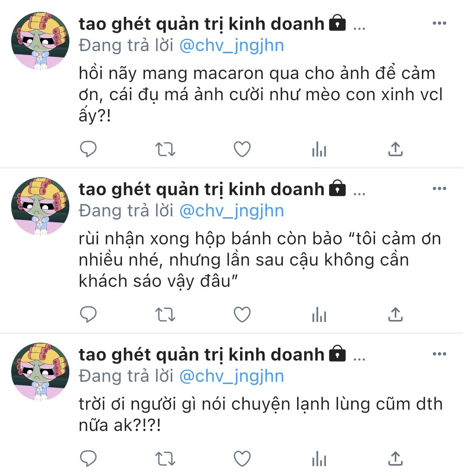This screenshot has height=476, width=463.
Task: Open more options on second tweet
Action: 439,188
